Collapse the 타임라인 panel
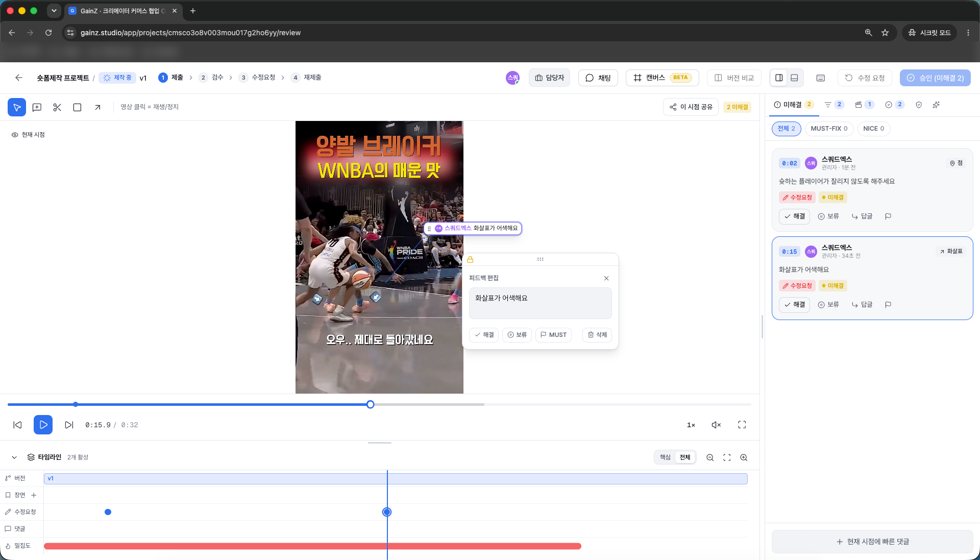 tap(14, 457)
